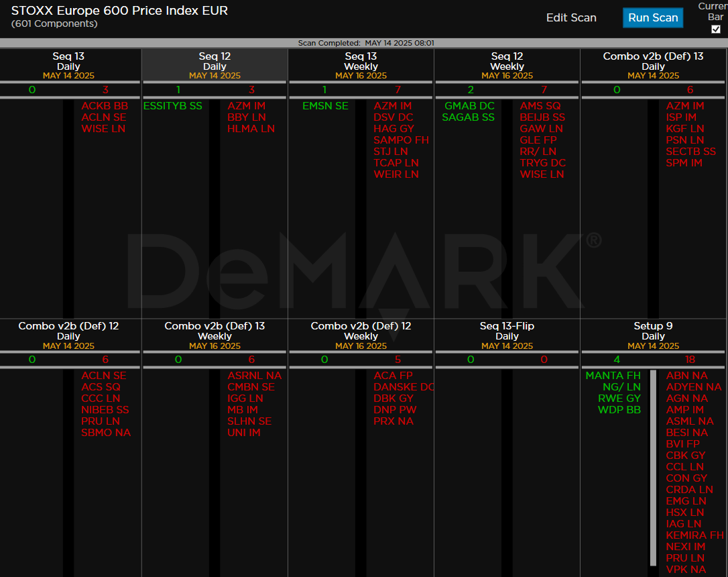The width and height of the screenshot is (728, 577).
Task: Open TRYG DC ticker
Action: pyautogui.click(x=543, y=163)
